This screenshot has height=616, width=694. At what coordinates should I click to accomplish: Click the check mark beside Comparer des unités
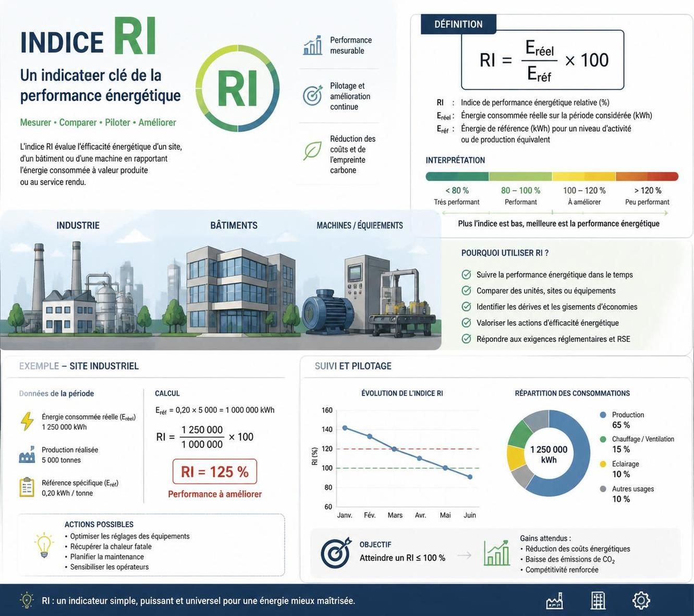[x=467, y=291]
